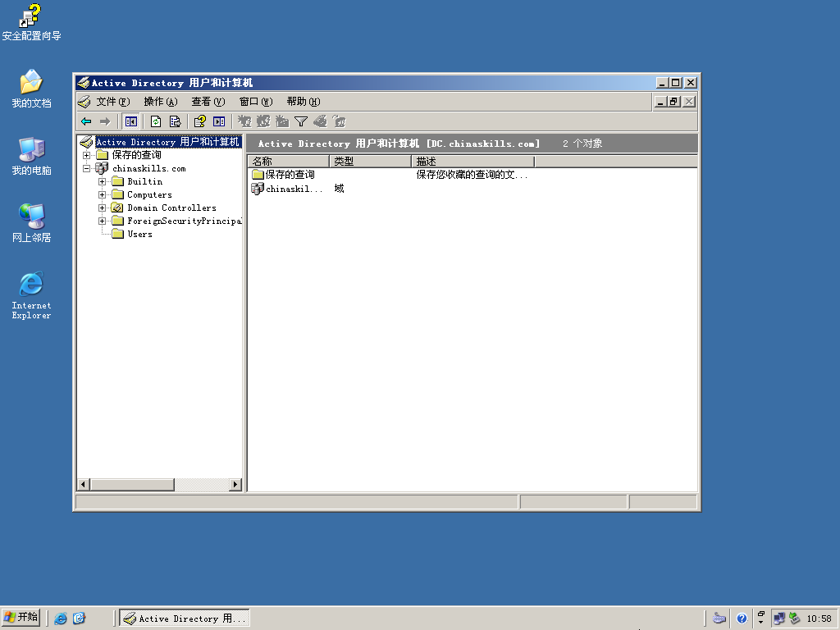Viewport: 840px width, 630px height.
Task: Expand the Builtin tree node
Action: [102, 181]
